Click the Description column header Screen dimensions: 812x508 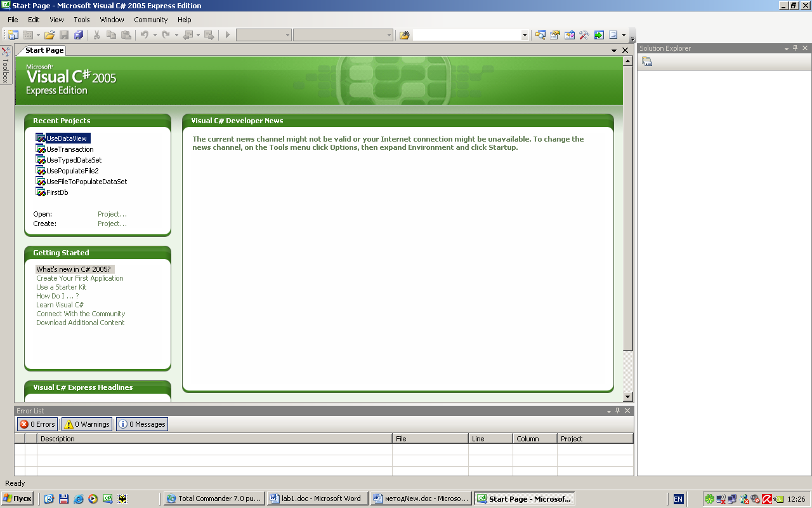215,439
